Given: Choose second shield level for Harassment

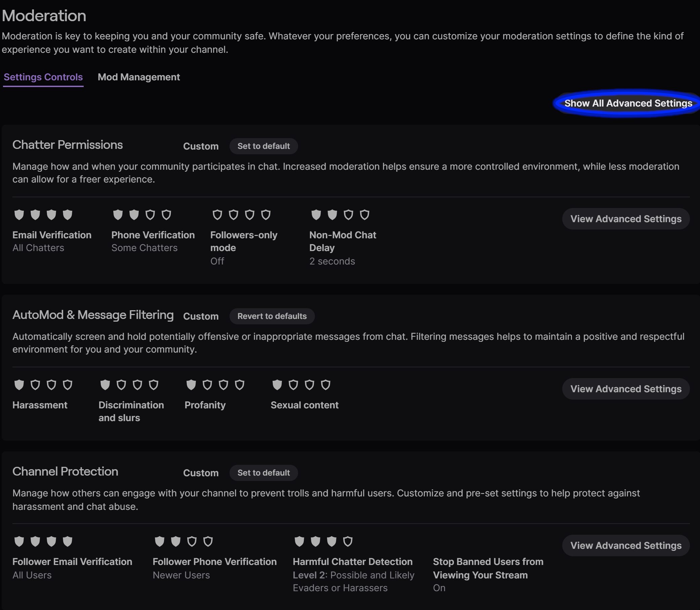Looking at the screenshot, I should [35, 385].
